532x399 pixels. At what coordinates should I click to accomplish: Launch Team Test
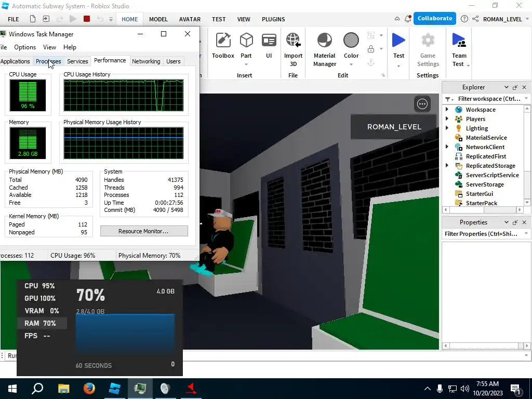[459, 49]
